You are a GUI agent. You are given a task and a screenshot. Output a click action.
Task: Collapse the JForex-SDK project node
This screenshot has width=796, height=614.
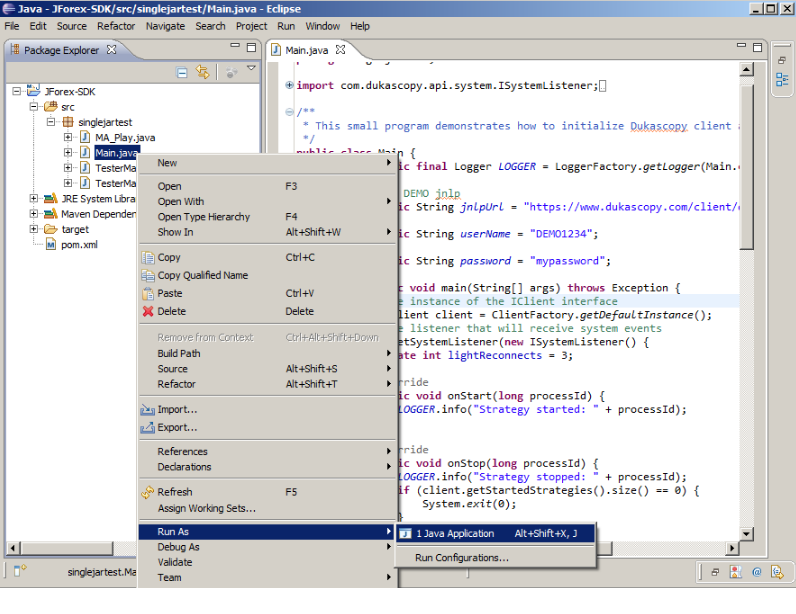pos(17,91)
